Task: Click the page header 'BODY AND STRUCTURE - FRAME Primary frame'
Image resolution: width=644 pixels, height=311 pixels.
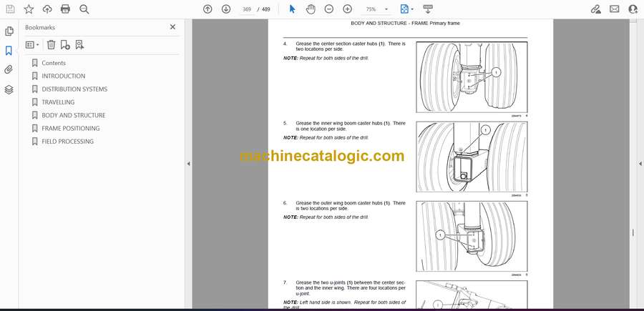Action: pos(405,24)
